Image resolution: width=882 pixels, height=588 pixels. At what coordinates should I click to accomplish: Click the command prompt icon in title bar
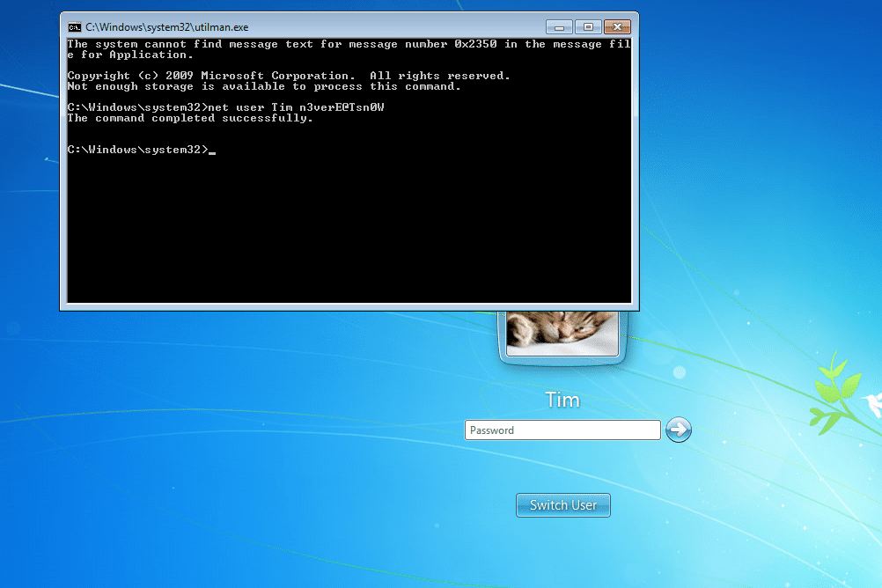pos(74,27)
